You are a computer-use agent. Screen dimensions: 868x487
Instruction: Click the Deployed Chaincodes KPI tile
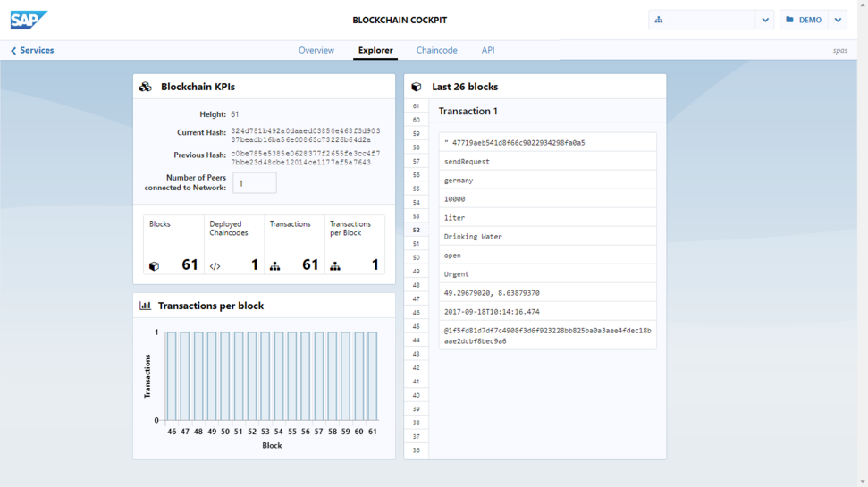click(234, 245)
